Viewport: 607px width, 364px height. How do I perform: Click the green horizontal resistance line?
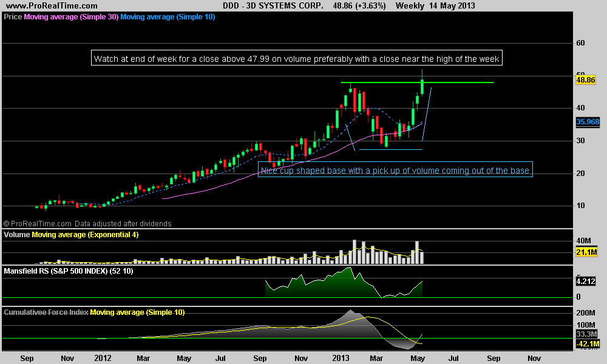click(x=418, y=83)
